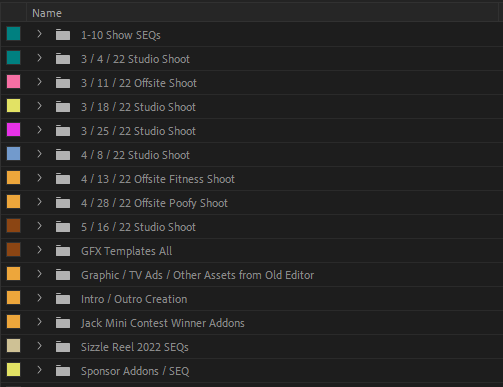
Task: Select the '1-10 Show SEQs' bin name
Action: click(121, 35)
